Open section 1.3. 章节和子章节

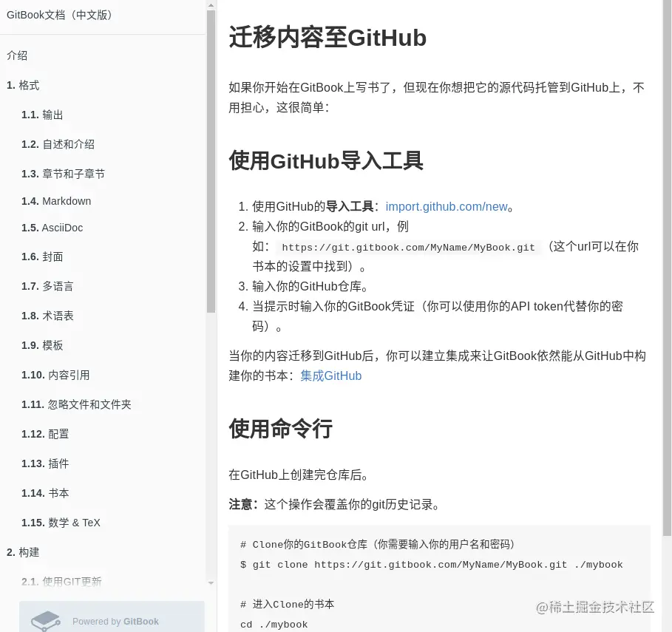pyautogui.click(x=63, y=174)
